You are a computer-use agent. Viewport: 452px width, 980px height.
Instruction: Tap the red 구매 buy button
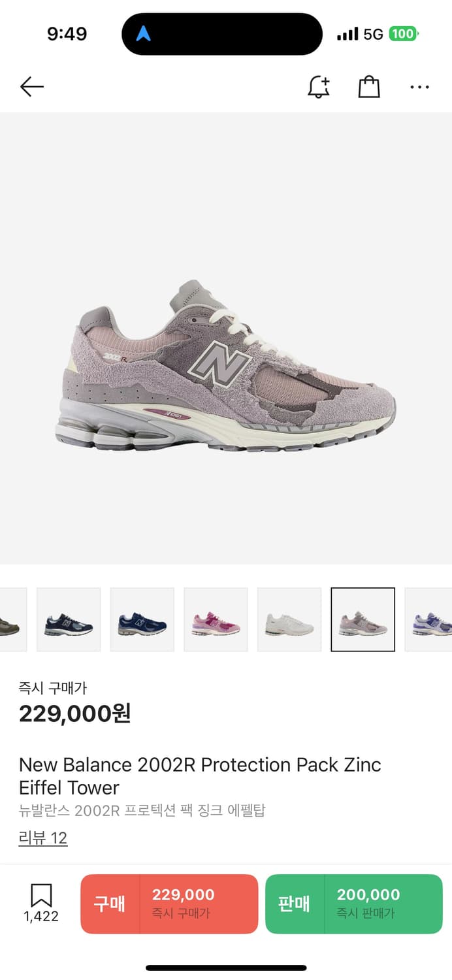click(169, 904)
